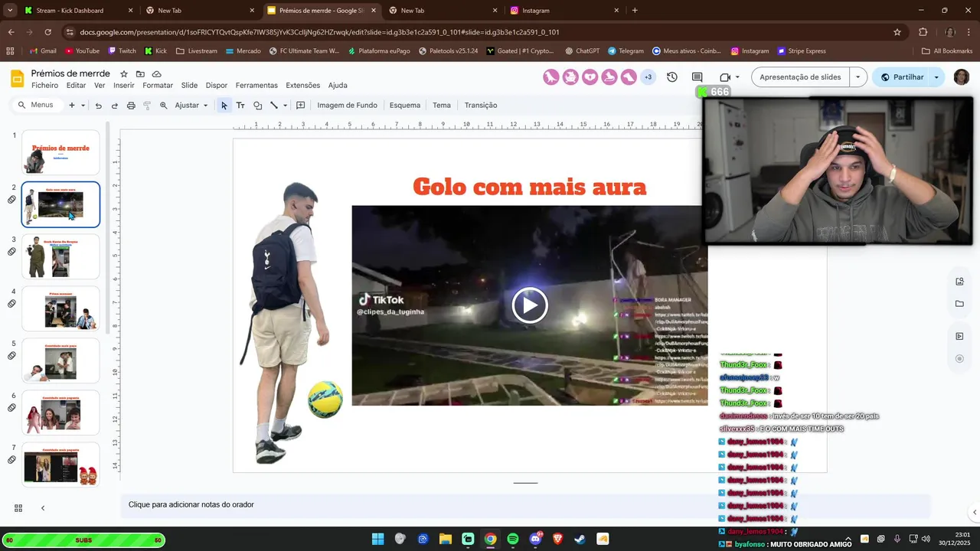The image size is (980, 551).
Task: Open Discord from the taskbar
Action: point(536,539)
